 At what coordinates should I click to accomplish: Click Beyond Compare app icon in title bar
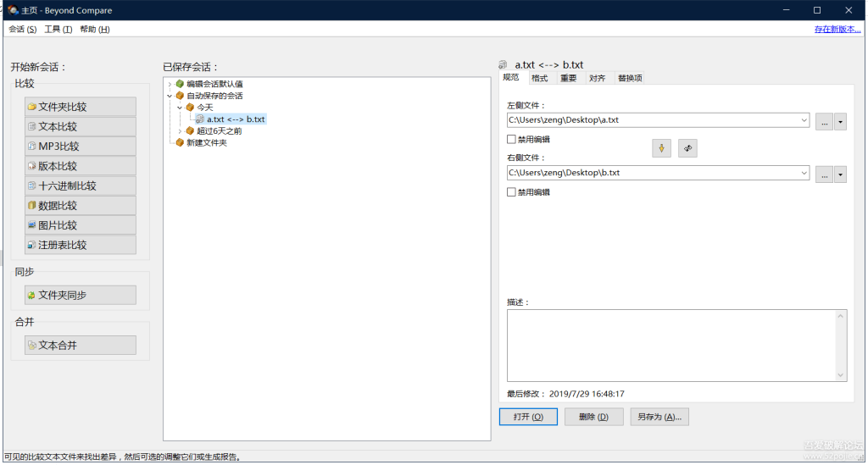coord(13,10)
